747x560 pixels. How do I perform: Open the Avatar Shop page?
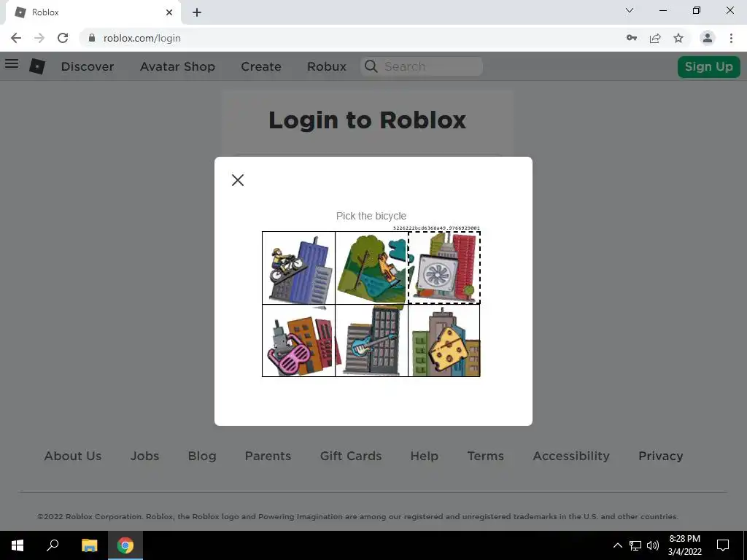tap(177, 66)
